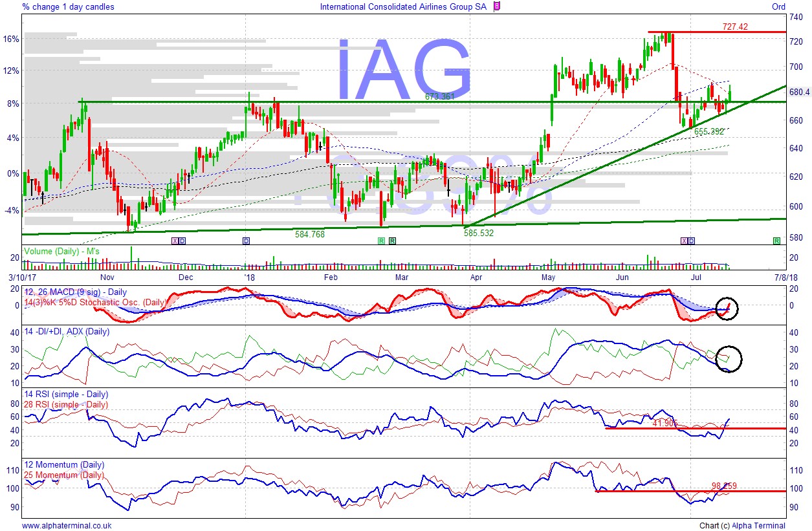Click the 580 price label on the right axis
This screenshot has width=812, height=531.
click(x=795, y=237)
